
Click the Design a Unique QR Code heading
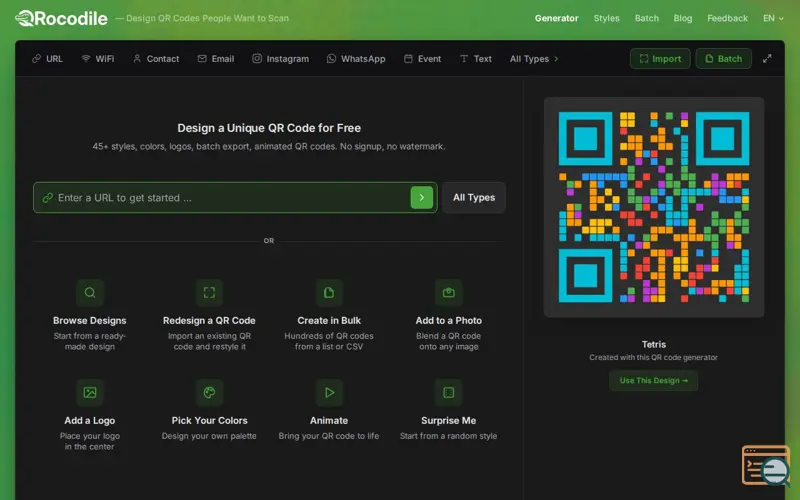269,128
